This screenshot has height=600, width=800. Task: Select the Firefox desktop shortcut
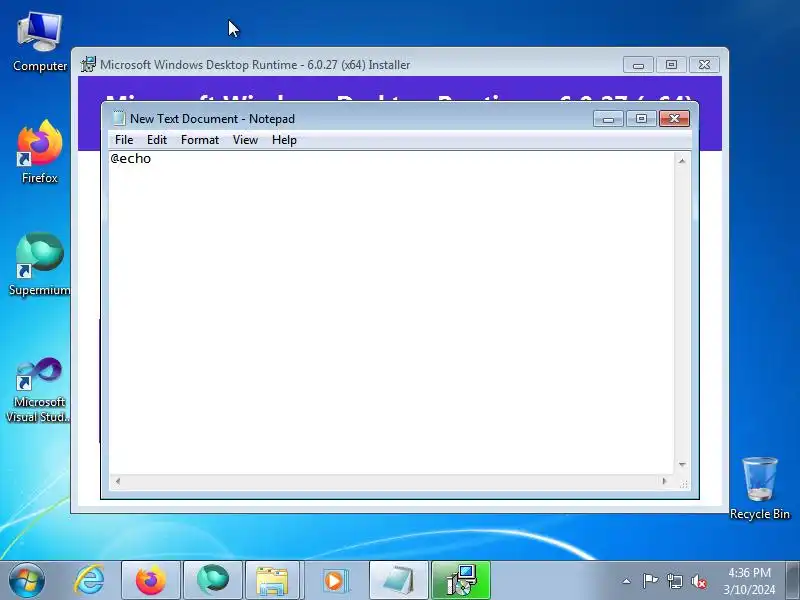40,152
